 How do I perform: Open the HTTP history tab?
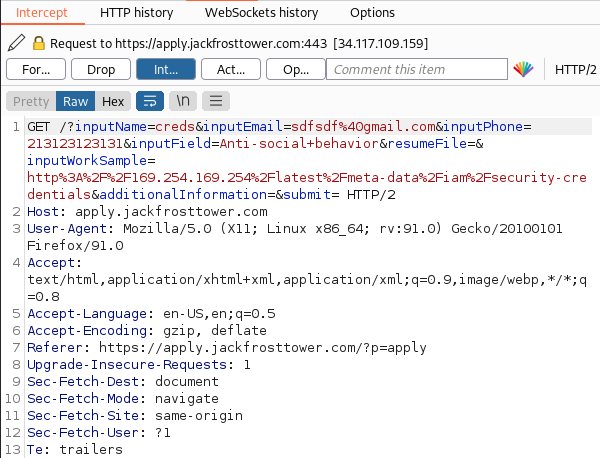[136, 13]
